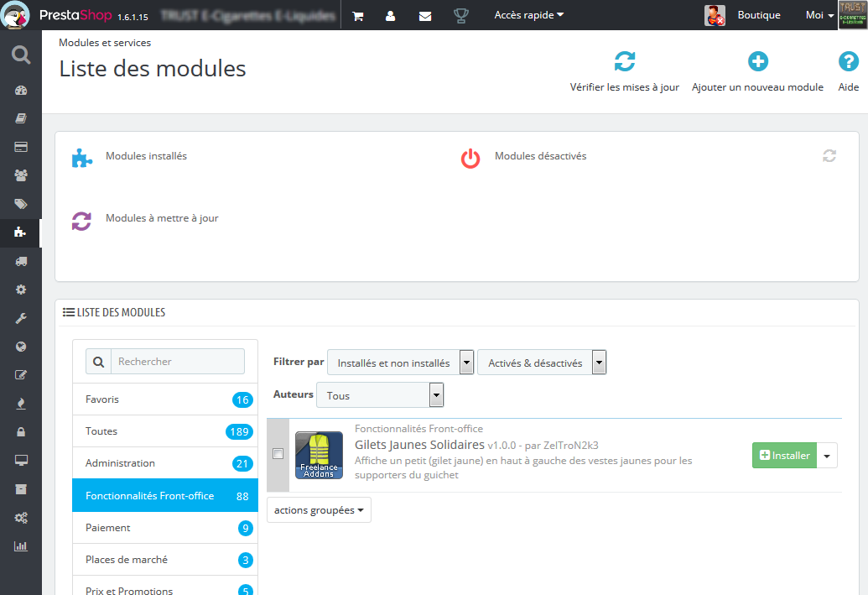Select the Modules puzzle icon in sidebar
The image size is (868, 595).
pos(20,232)
